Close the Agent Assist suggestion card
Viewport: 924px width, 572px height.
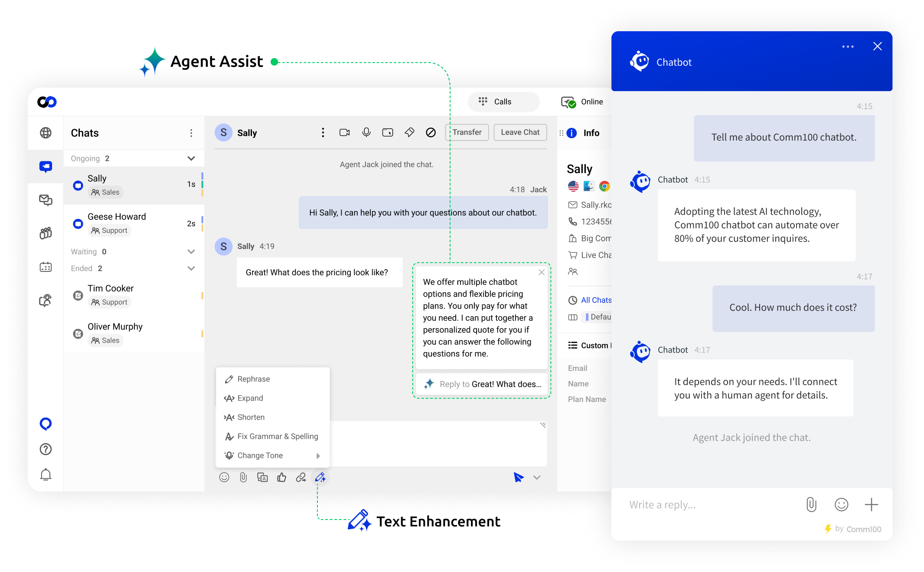pos(542,272)
